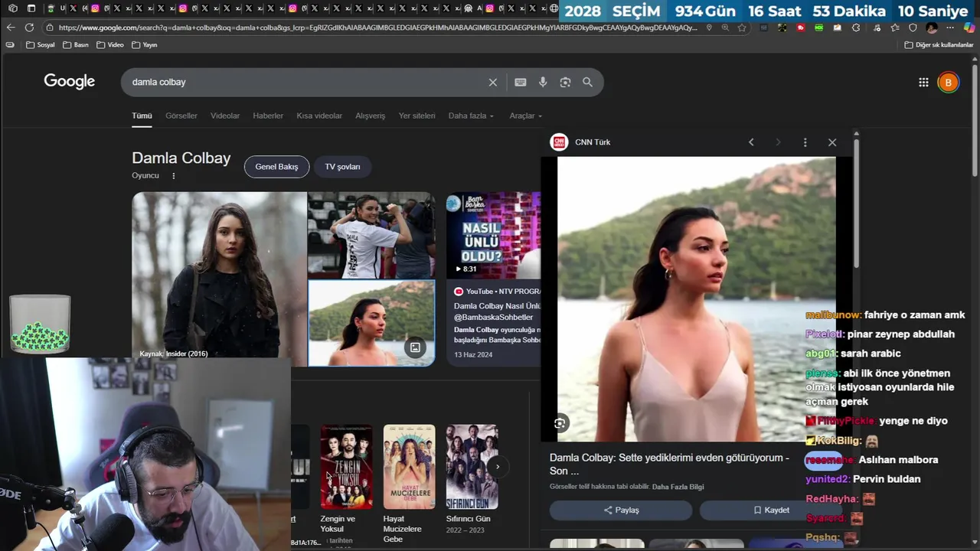This screenshot has height=551, width=980.
Task: Open the Google apps grid
Action: pyautogui.click(x=923, y=83)
